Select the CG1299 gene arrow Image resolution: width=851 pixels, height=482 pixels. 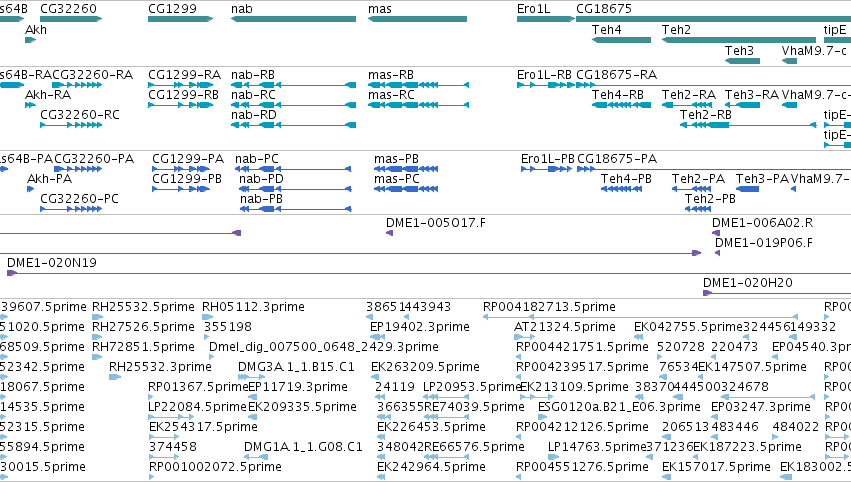click(x=181, y=19)
